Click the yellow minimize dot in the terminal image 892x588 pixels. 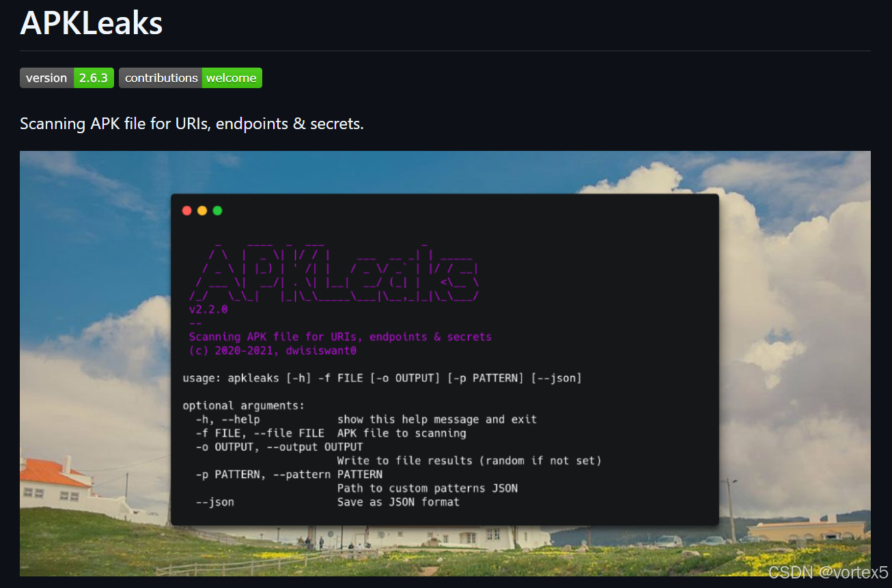point(202,210)
